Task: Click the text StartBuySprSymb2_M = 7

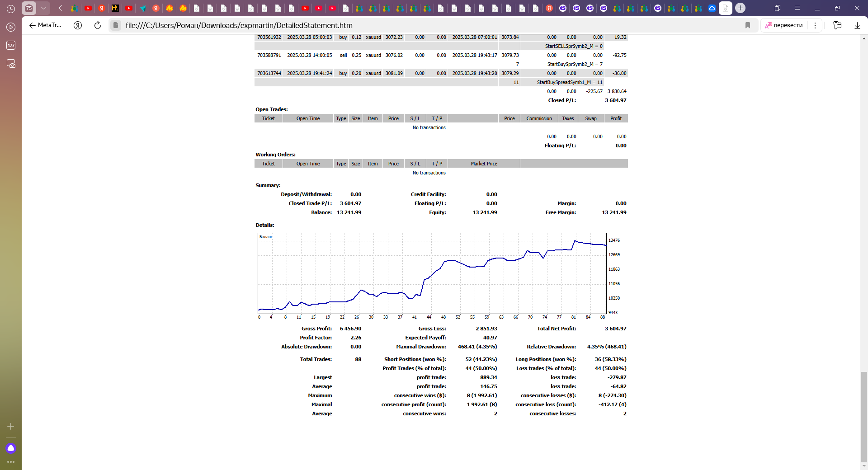Action: coord(575,64)
